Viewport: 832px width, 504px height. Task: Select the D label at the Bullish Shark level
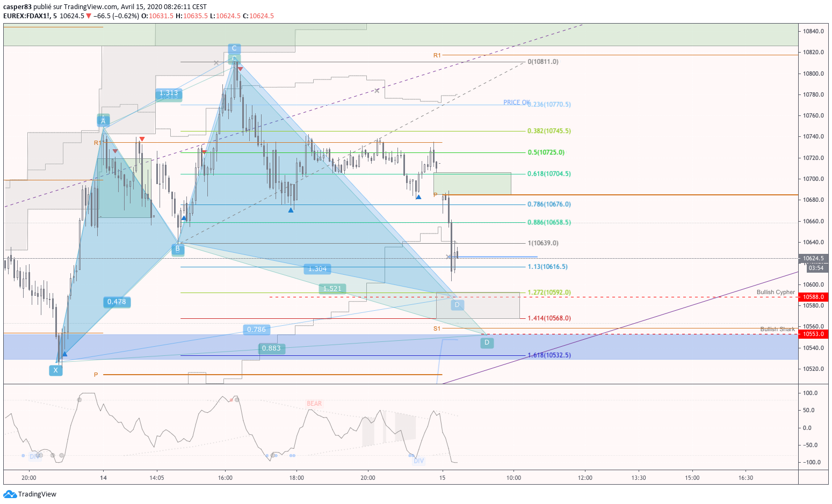pos(487,342)
